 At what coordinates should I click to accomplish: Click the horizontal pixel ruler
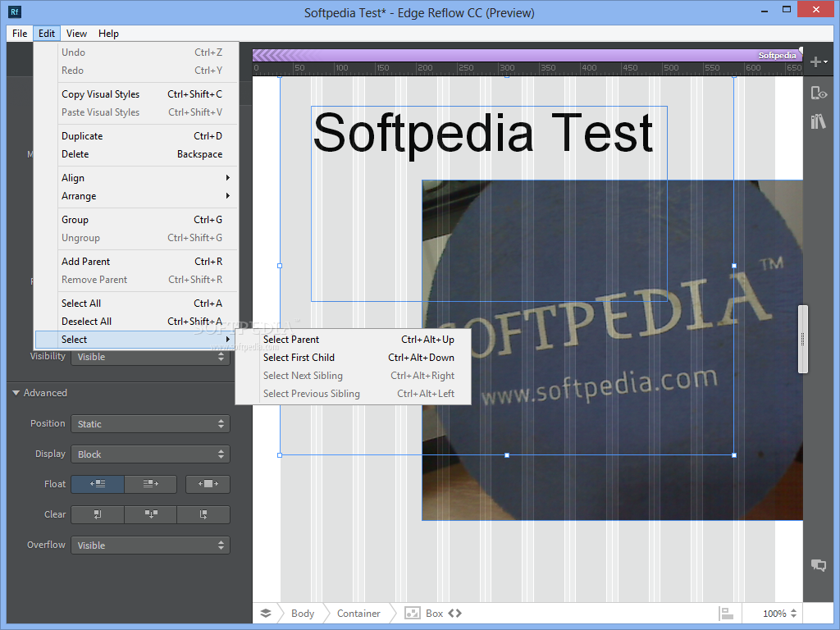(527, 68)
